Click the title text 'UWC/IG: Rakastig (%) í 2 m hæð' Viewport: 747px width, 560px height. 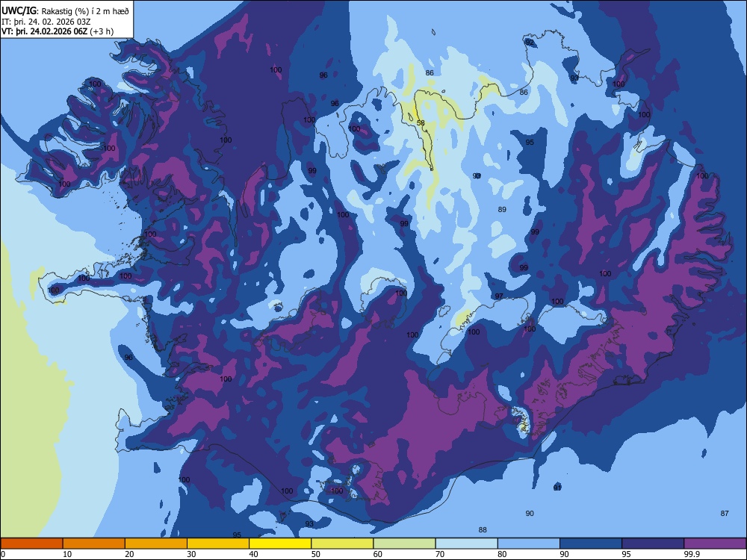65,10
